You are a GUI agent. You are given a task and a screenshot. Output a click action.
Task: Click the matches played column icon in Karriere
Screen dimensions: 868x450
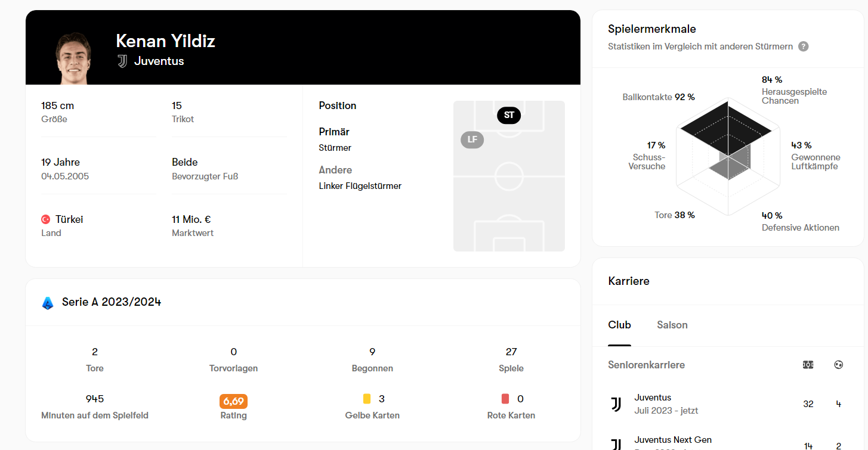click(x=808, y=365)
